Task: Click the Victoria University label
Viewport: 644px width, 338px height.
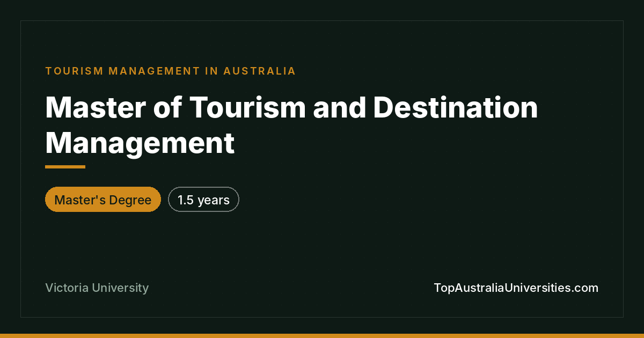Action: (x=97, y=288)
